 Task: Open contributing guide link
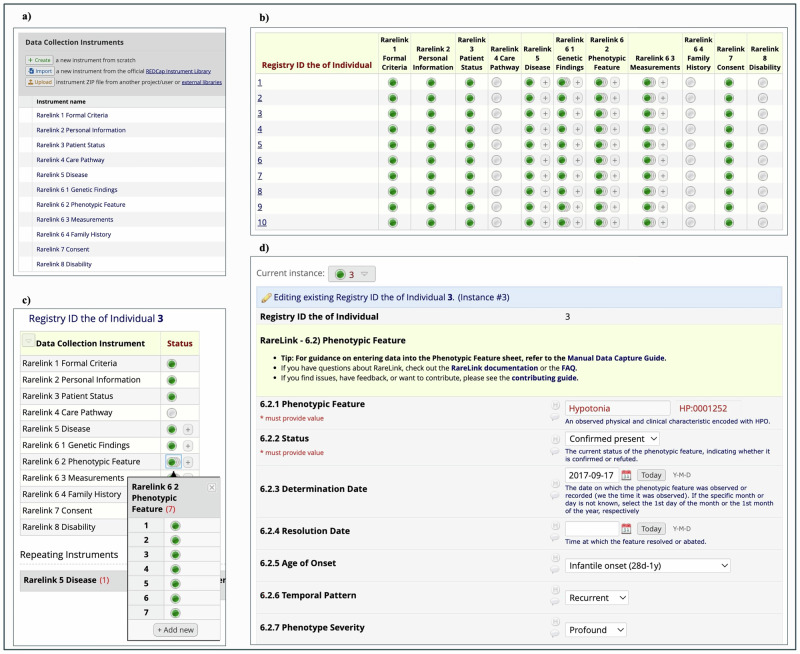click(x=544, y=379)
